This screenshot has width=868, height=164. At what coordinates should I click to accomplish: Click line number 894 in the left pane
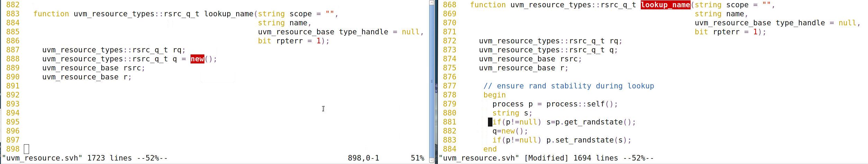tap(13, 113)
